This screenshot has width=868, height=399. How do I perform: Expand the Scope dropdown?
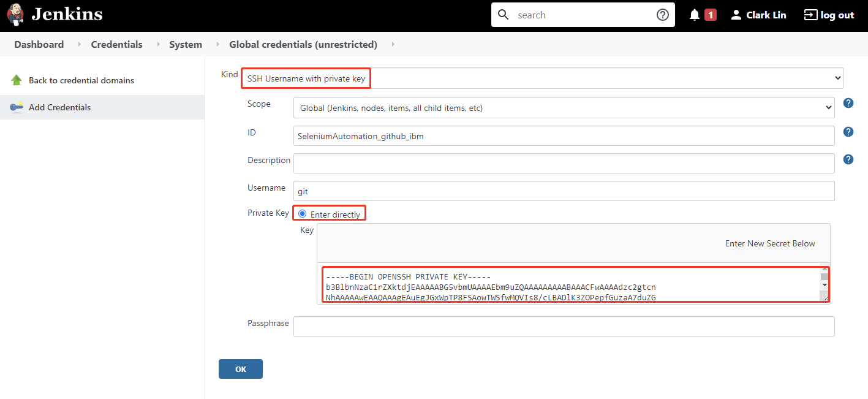[564, 108]
